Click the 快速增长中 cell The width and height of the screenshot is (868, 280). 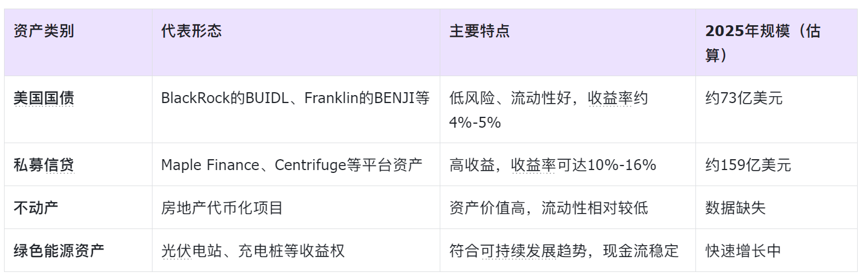click(x=743, y=250)
